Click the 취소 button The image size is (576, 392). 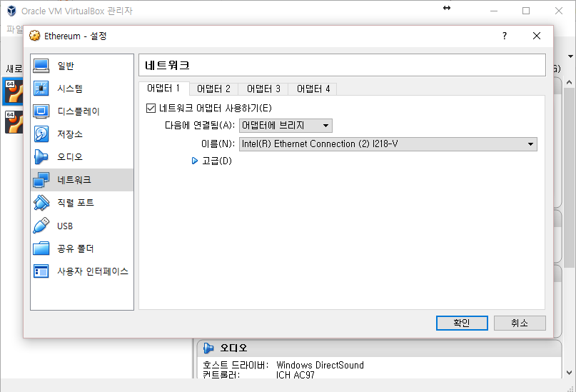[x=520, y=323]
